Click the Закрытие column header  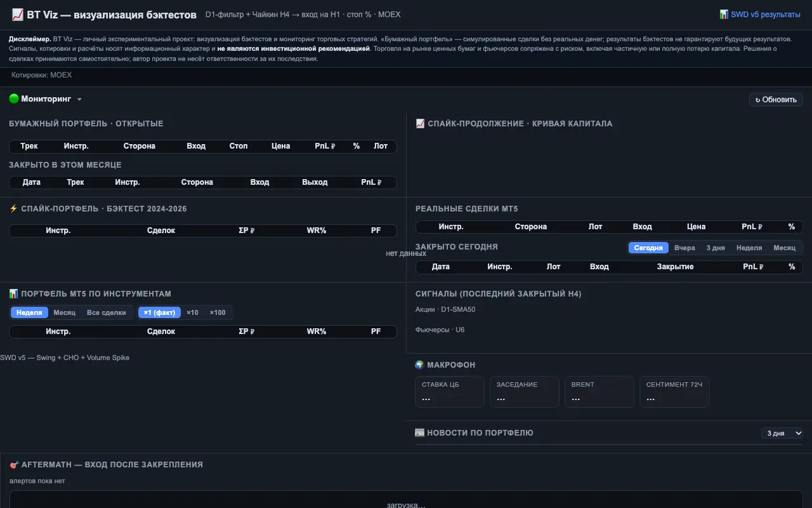click(675, 267)
